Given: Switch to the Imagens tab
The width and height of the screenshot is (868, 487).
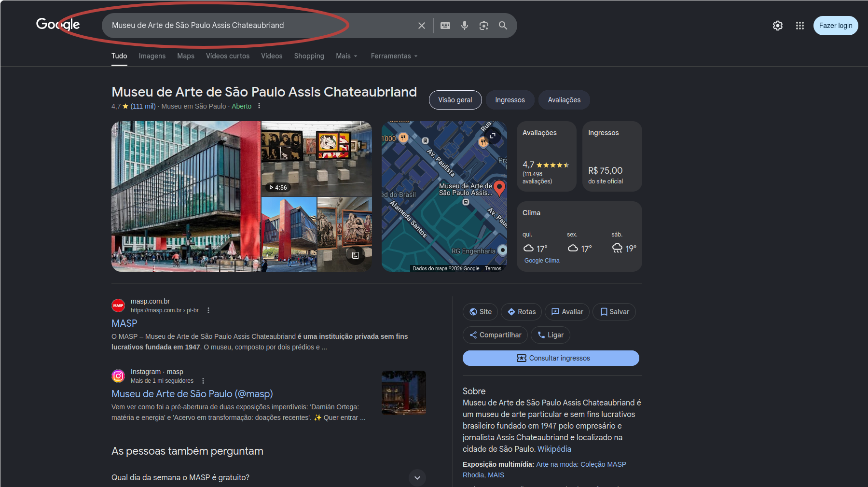Looking at the screenshot, I should click(x=152, y=56).
